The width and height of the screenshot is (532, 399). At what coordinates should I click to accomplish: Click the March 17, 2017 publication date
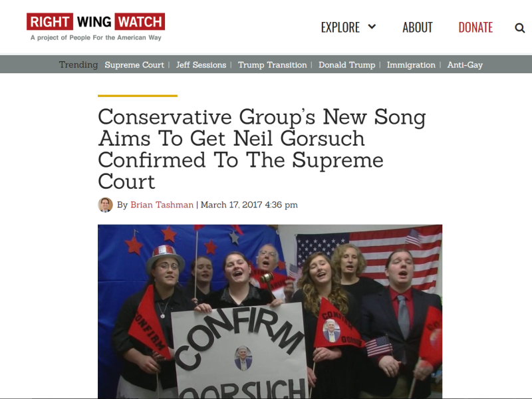[249, 205]
